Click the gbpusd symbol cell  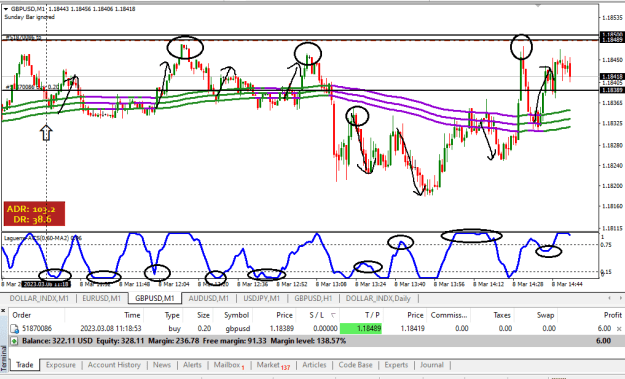[x=238, y=329]
